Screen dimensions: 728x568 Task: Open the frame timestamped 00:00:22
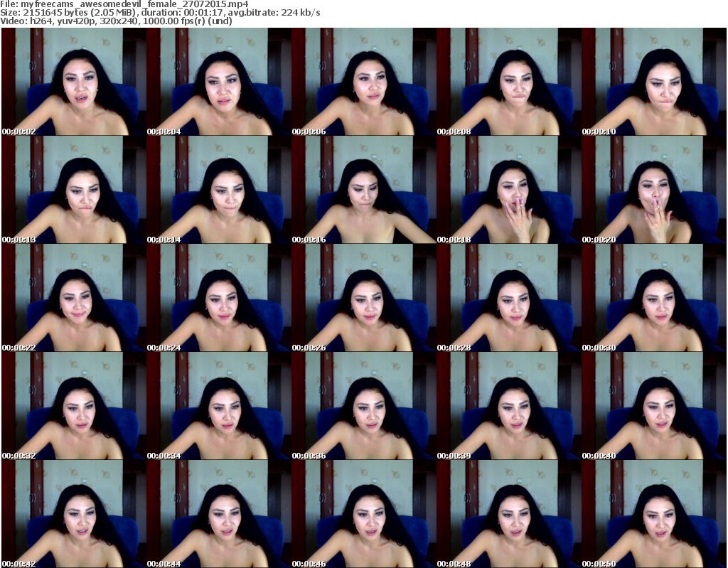coord(73,298)
